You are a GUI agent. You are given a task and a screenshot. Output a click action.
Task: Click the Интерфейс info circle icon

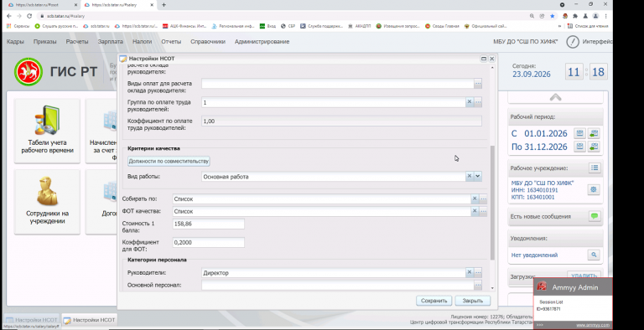pos(573,41)
